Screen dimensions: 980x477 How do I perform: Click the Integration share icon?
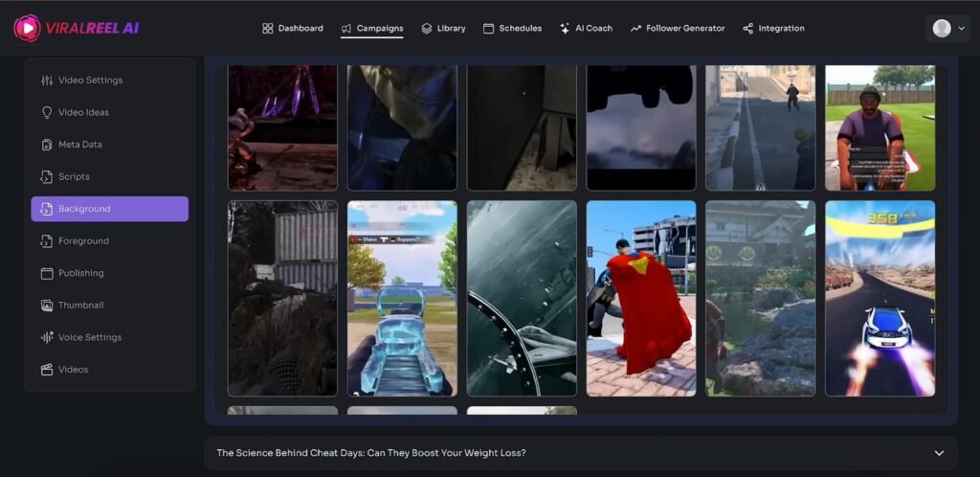click(748, 28)
